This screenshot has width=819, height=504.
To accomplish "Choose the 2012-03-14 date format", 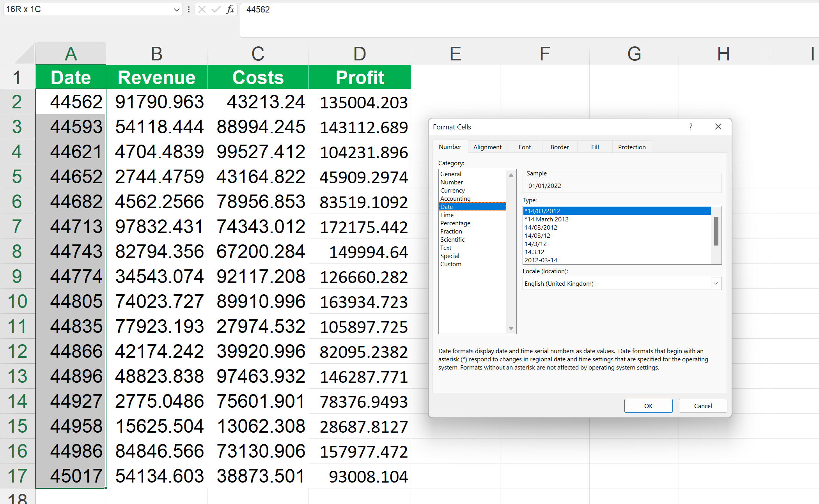I will 541,260.
